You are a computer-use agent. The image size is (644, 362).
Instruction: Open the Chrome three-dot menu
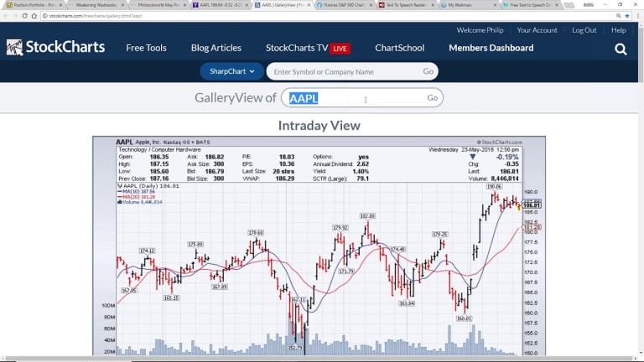[638, 16]
